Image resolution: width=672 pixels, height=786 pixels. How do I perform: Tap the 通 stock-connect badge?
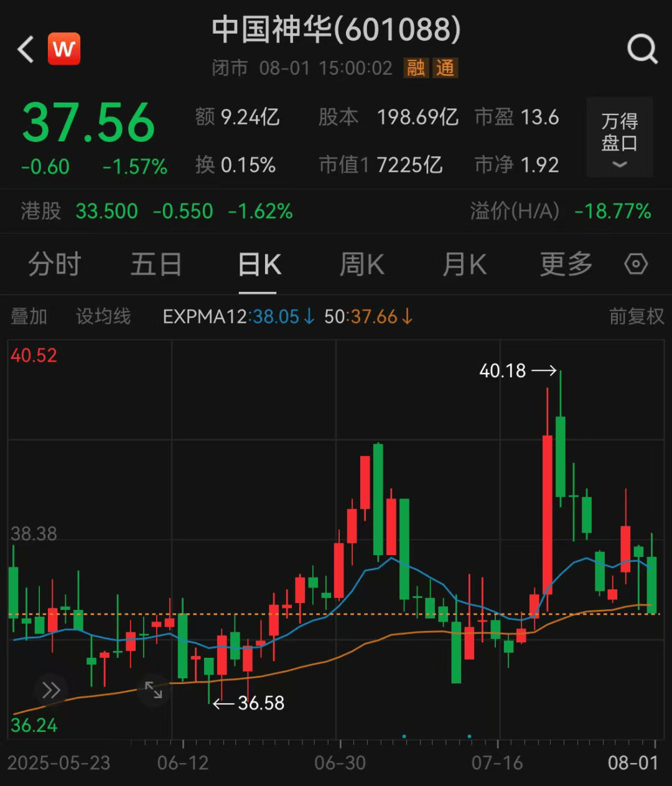pyautogui.click(x=445, y=68)
